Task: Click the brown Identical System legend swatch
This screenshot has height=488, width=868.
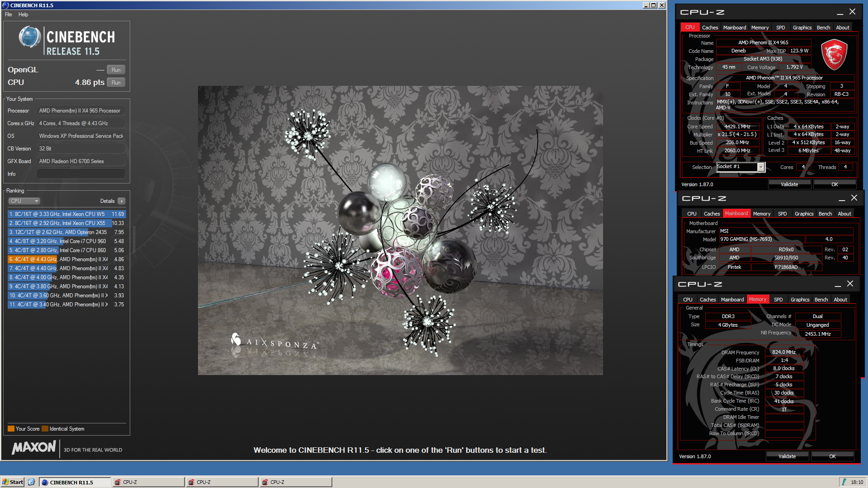Action: (45, 429)
